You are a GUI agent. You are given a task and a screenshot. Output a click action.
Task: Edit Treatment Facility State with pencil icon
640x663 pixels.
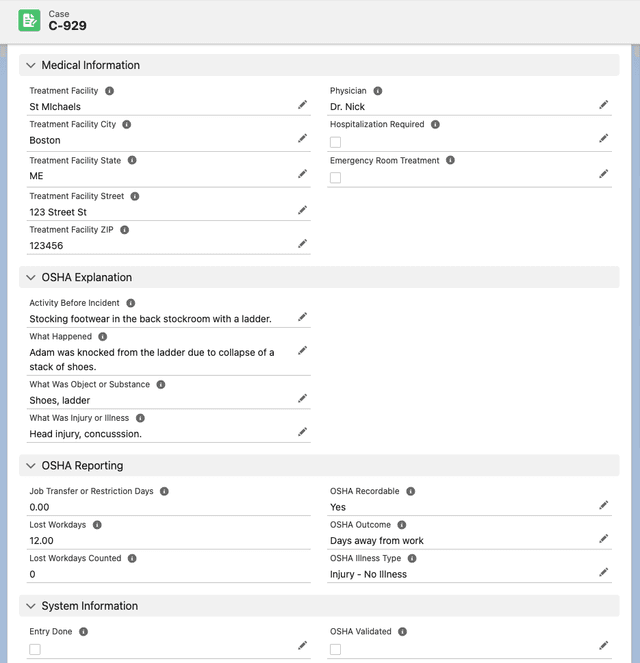(x=302, y=174)
